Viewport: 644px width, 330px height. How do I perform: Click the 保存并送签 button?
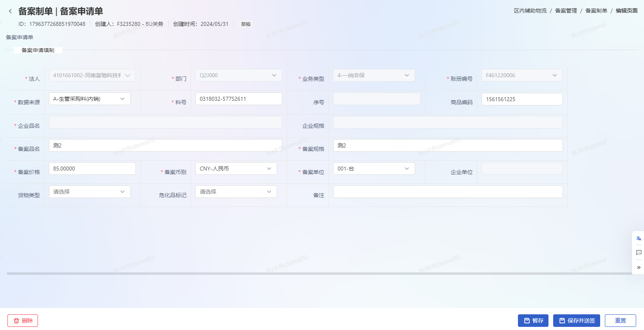point(577,321)
